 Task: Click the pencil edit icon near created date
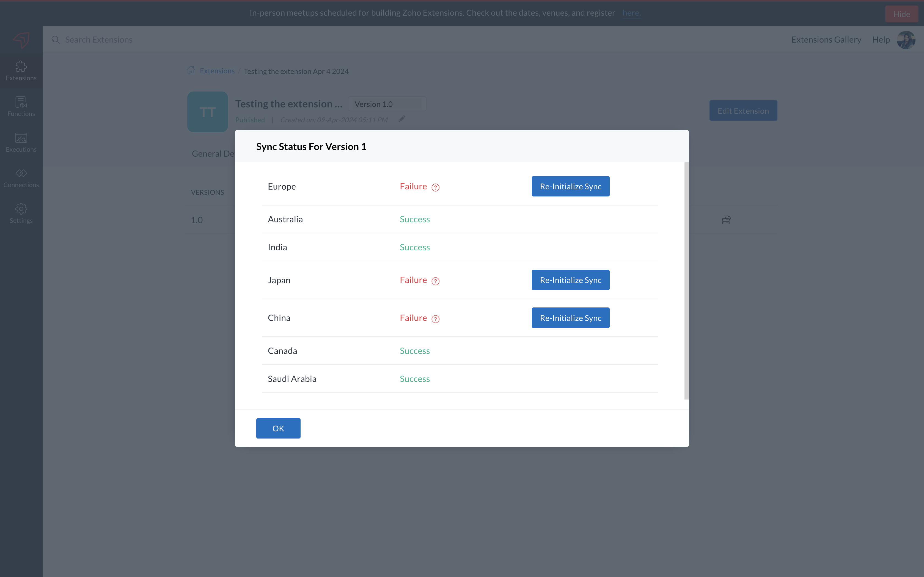tap(402, 119)
